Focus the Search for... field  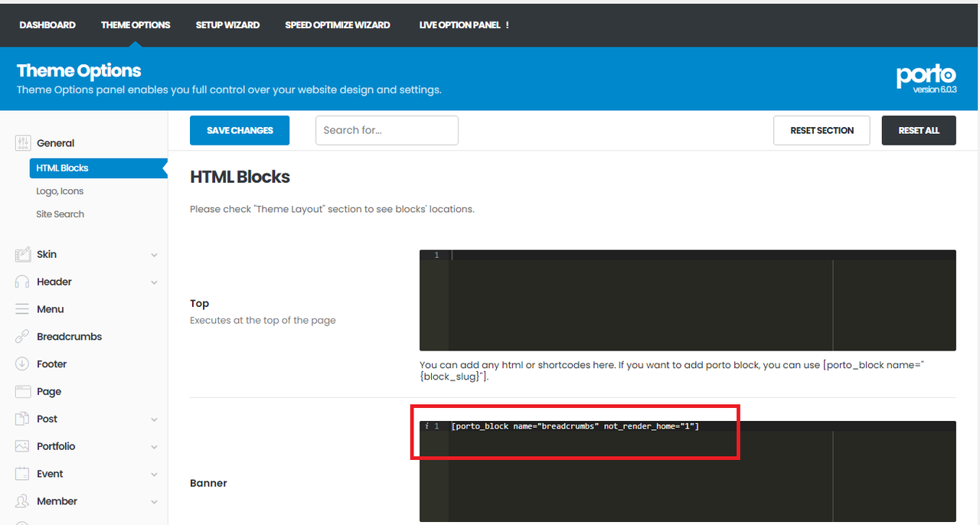pyautogui.click(x=387, y=130)
